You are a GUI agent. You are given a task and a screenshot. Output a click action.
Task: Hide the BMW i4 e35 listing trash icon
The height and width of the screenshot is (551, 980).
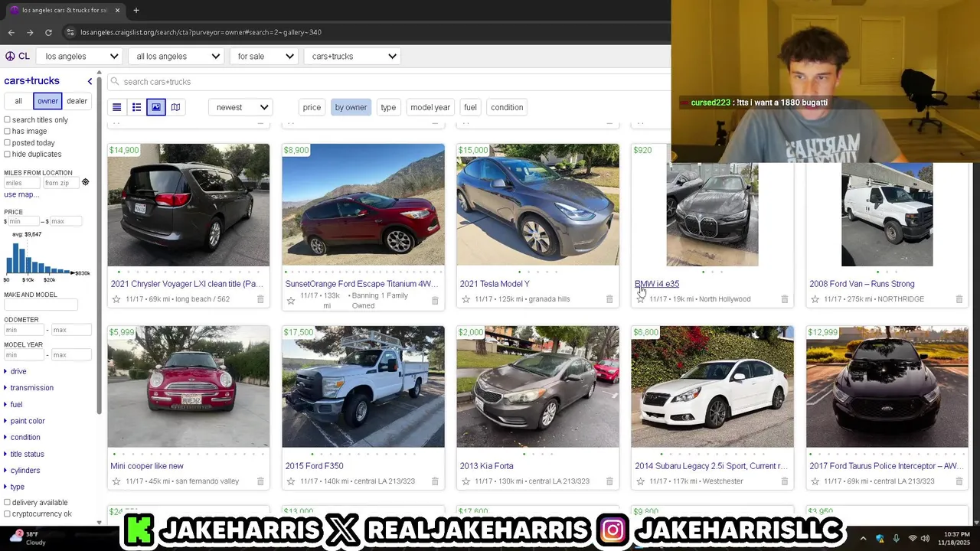(x=784, y=299)
